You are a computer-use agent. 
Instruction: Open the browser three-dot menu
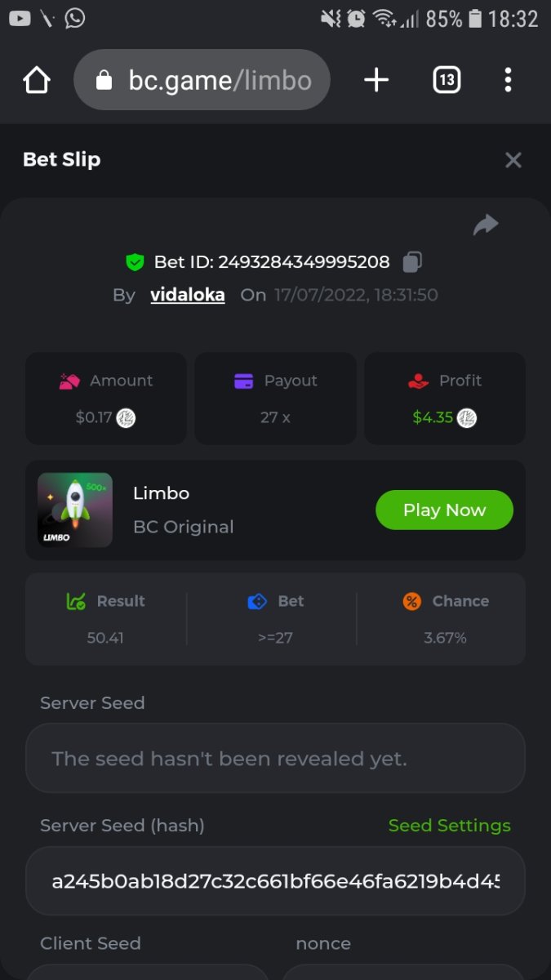click(508, 80)
